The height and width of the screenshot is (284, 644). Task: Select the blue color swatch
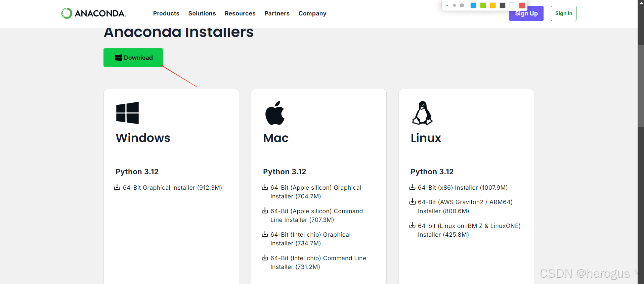pos(473,5)
